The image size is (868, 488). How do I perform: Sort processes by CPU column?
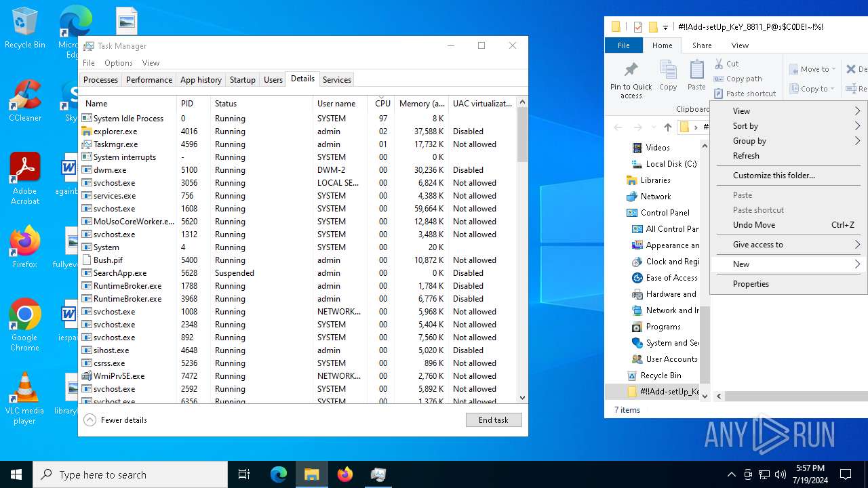click(x=382, y=104)
